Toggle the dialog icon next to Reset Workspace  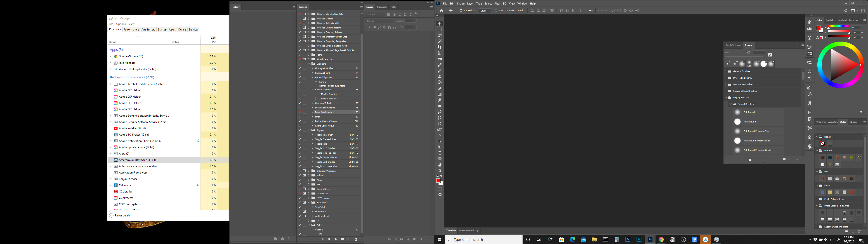click(x=304, y=112)
